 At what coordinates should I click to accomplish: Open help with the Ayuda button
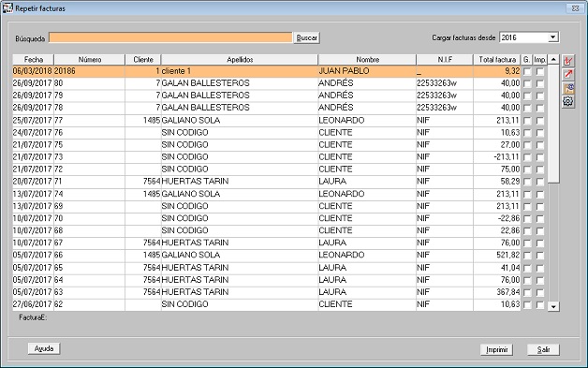[44, 348]
